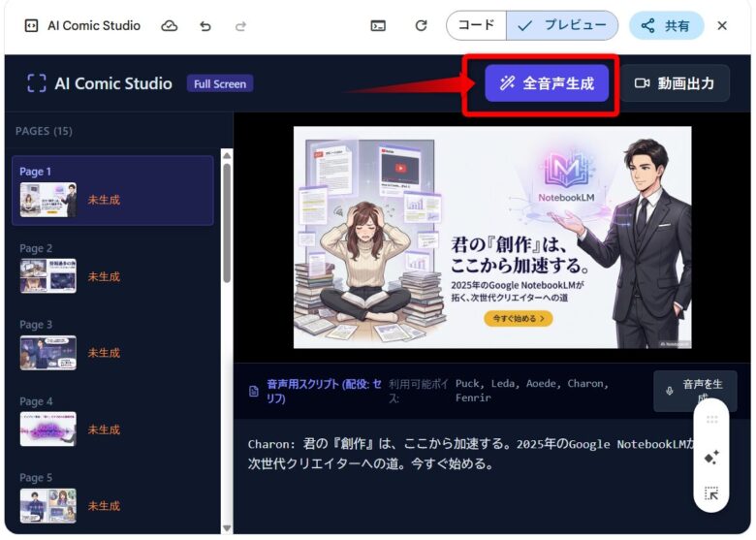This screenshot has height=540, width=756.
Task: Click the 動画出力 video export button
Action: pyautogui.click(x=674, y=83)
